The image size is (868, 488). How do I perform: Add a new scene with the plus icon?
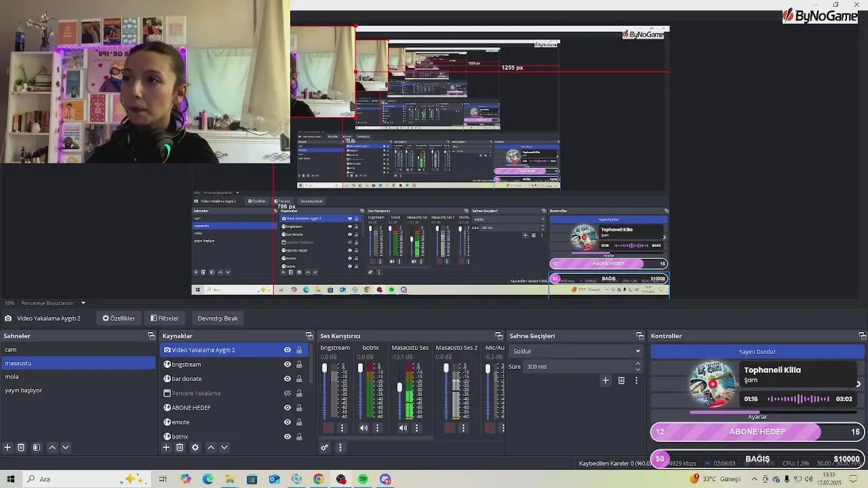(x=7, y=447)
